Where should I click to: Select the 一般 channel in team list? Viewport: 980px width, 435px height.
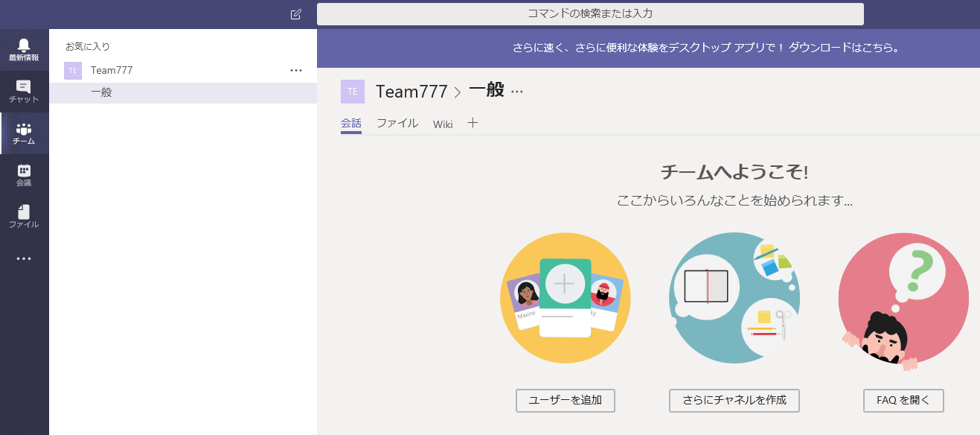tap(102, 92)
